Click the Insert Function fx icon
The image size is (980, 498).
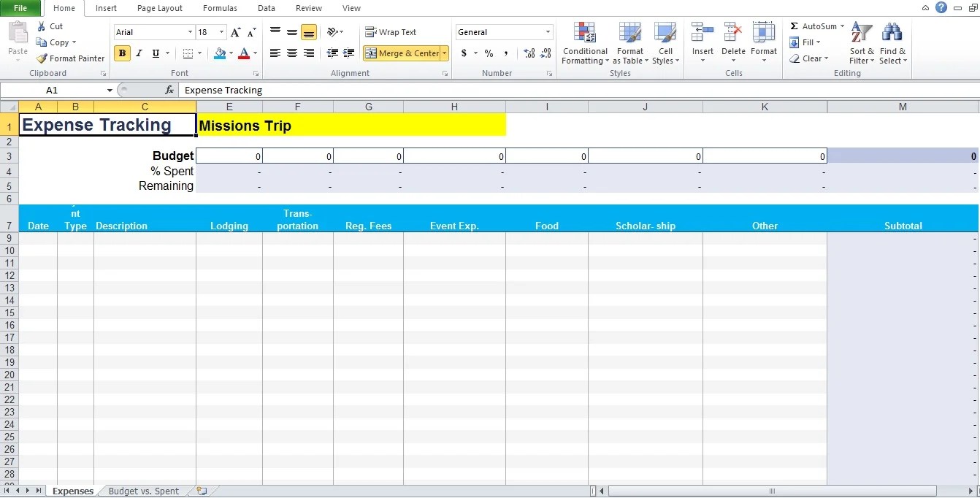click(169, 90)
